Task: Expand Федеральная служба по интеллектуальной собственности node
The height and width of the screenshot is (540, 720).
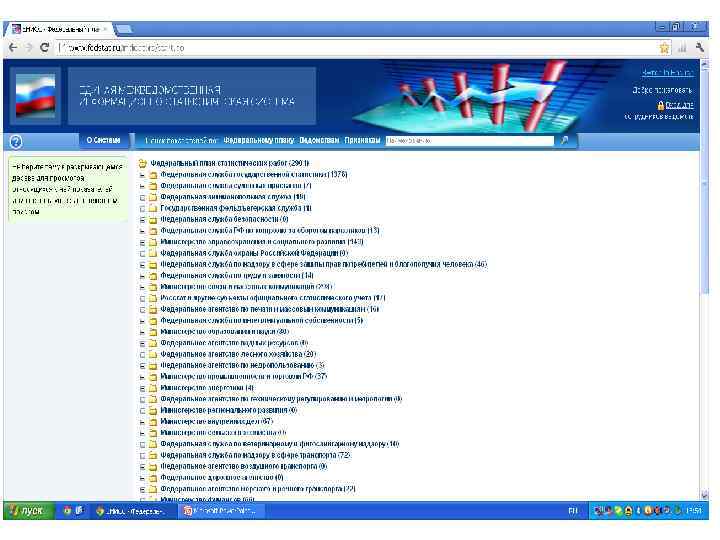Action: (x=142, y=321)
